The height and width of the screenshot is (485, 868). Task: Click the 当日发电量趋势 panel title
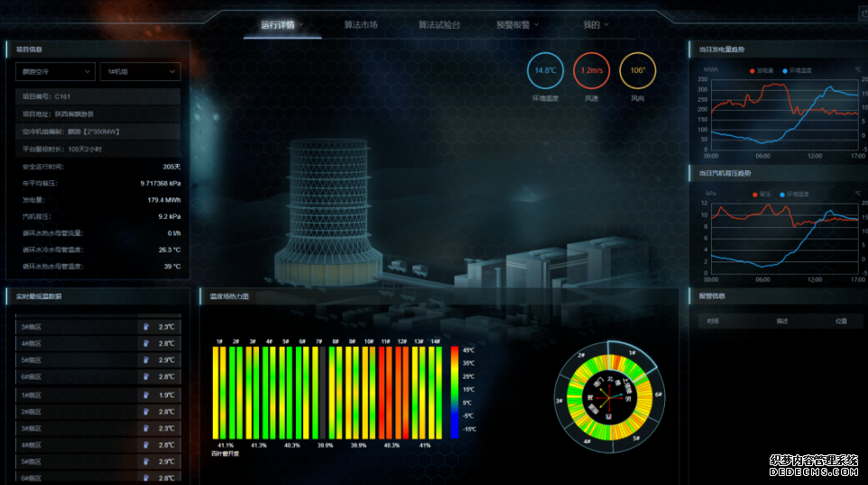click(721, 50)
